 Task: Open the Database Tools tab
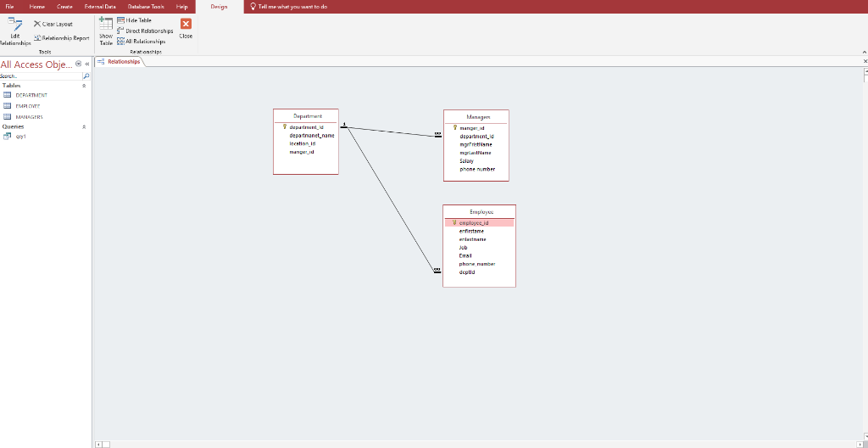146,7
